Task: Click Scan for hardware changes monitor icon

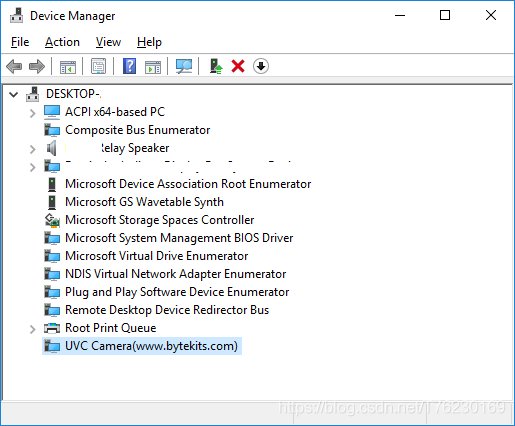Action: click(184, 66)
